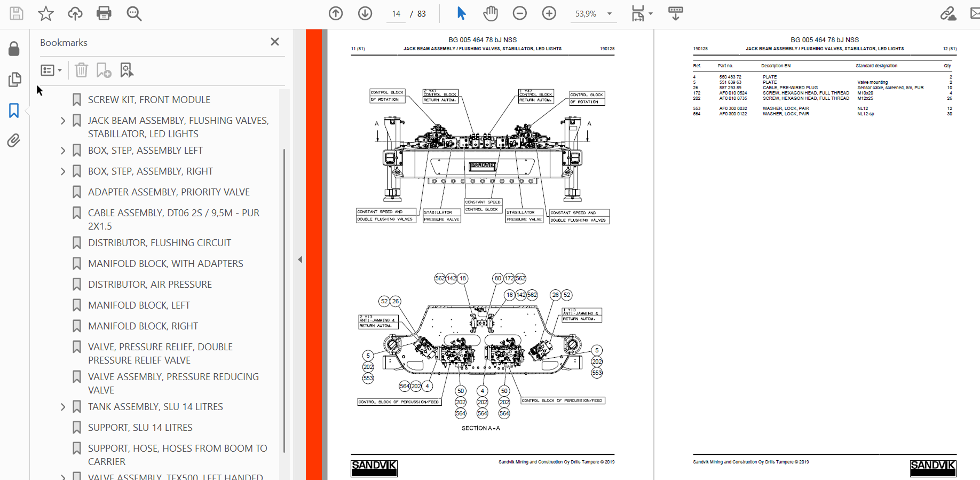Open ADAPTER ASSEMBLY, PRIORITY VALVE bookmark

169,192
